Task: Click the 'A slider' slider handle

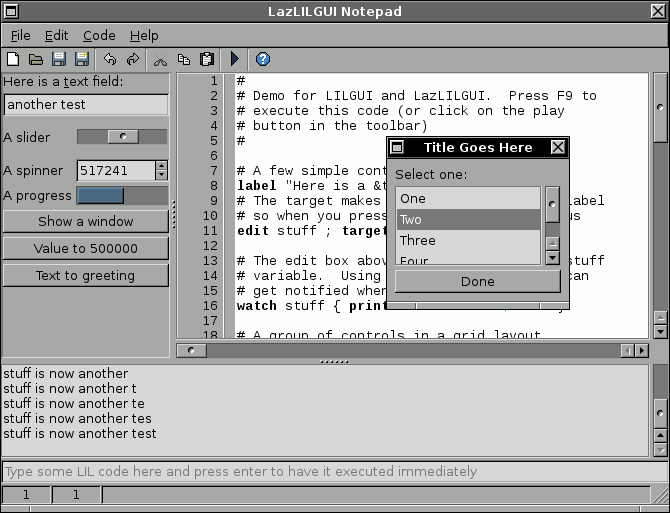Action: click(124, 136)
